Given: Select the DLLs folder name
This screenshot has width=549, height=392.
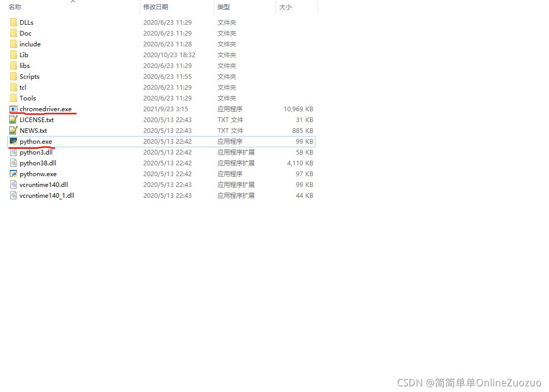Looking at the screenshot, I should pos(27,22).
